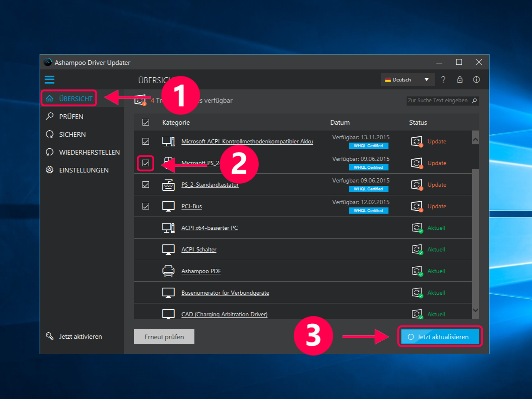Viewport: 532px width, 399px height.
Task: Click the computer icon for ACPI x64-basierter PC
Action: 168,228
